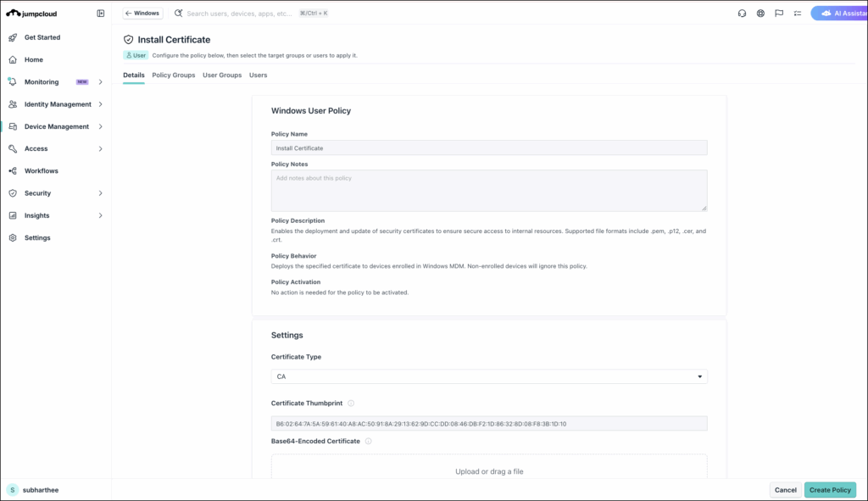Click the Upload or drag a file area
Viewport: 868px width, 501px height.
point(489,467)
